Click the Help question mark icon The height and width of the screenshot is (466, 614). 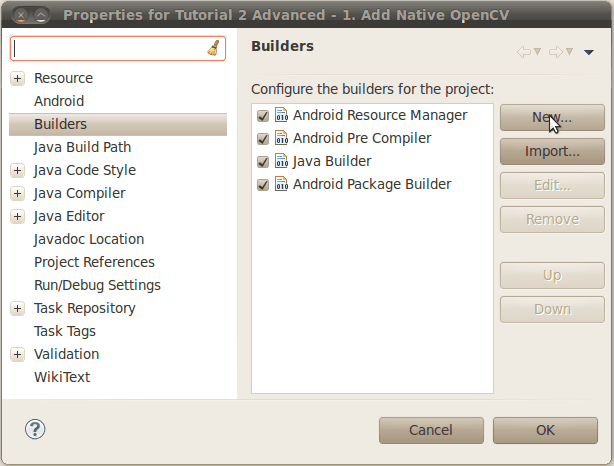35,430
